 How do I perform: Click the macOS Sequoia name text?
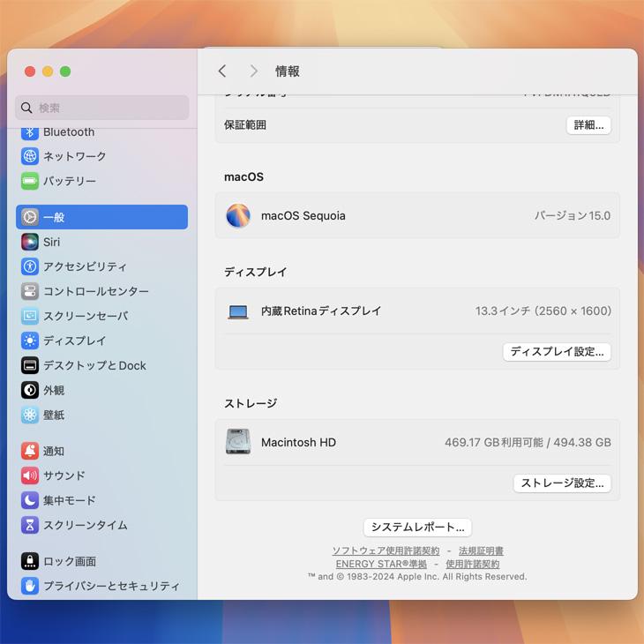pos(303,215)
